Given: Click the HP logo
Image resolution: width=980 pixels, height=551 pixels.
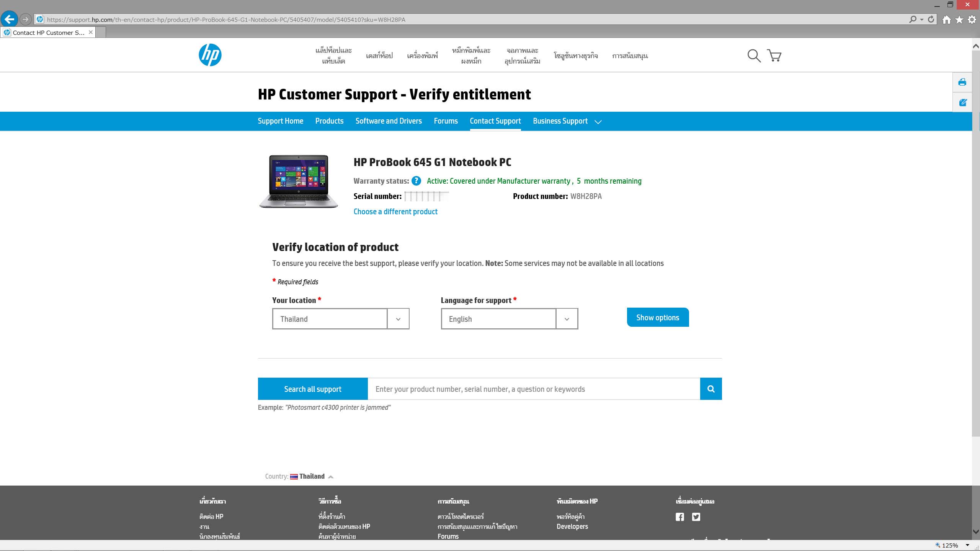Looking at the screenshot, I should point(210,55).
